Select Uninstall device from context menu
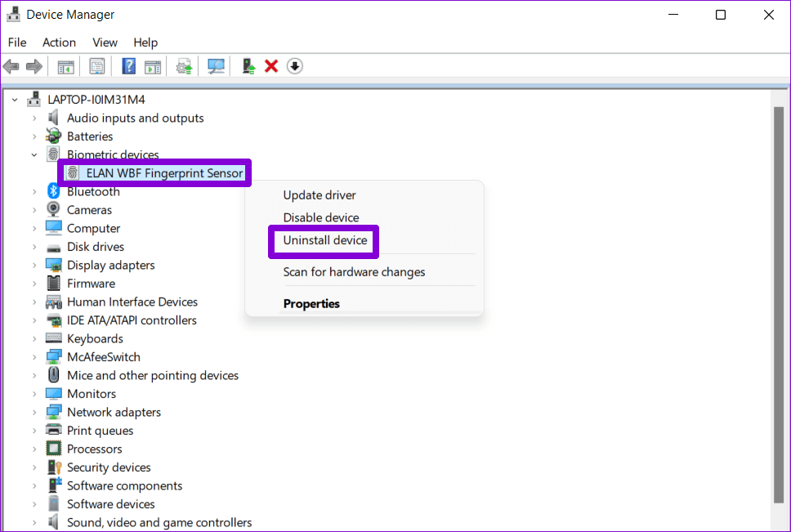The width and height of the screenshot is (791, 532). [x=325, y=240]
